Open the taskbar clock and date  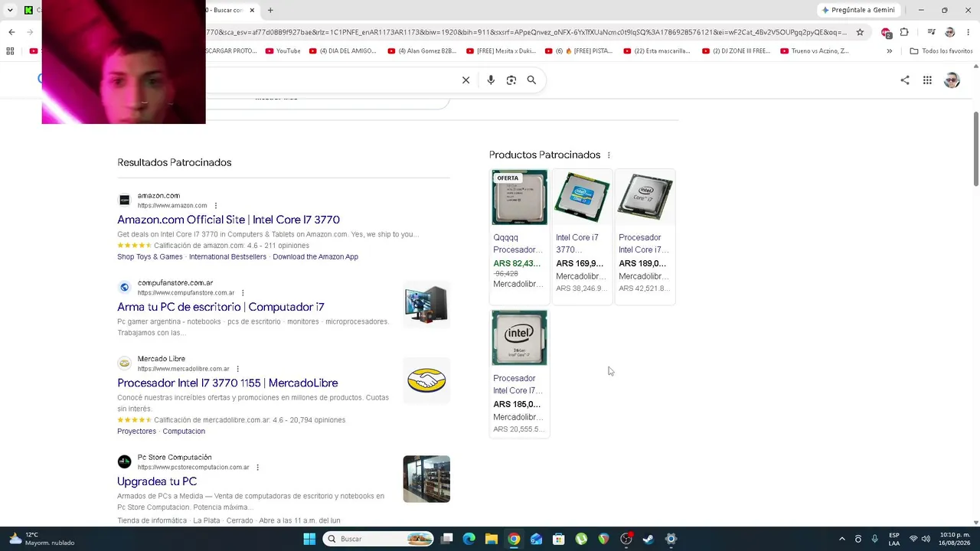click(x=955, y=539)
